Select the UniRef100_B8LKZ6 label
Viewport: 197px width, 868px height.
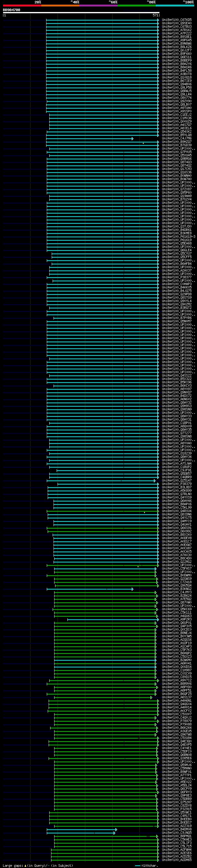(x=177, y=47)
